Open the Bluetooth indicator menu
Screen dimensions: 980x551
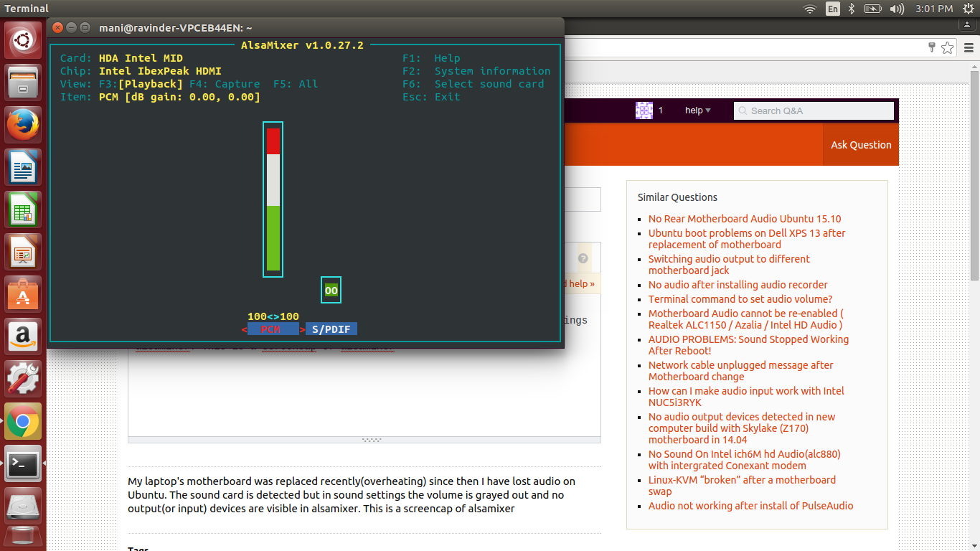(852, 9)
